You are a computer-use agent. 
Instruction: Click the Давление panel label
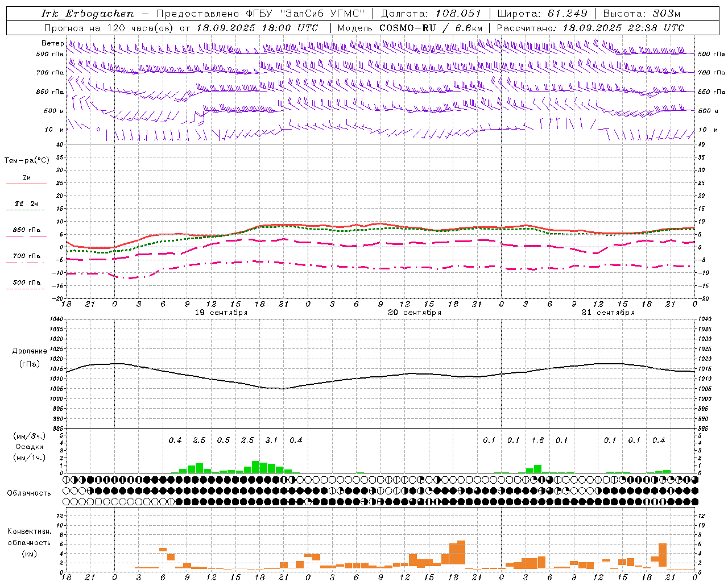tap(30, 351)
